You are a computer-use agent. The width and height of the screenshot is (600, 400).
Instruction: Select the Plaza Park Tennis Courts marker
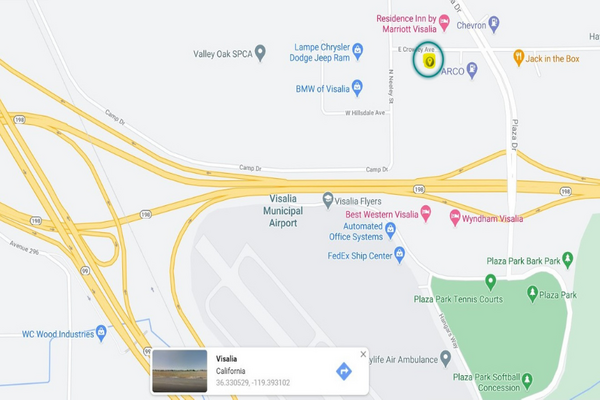pyautogui.click(x=490, y=282)
